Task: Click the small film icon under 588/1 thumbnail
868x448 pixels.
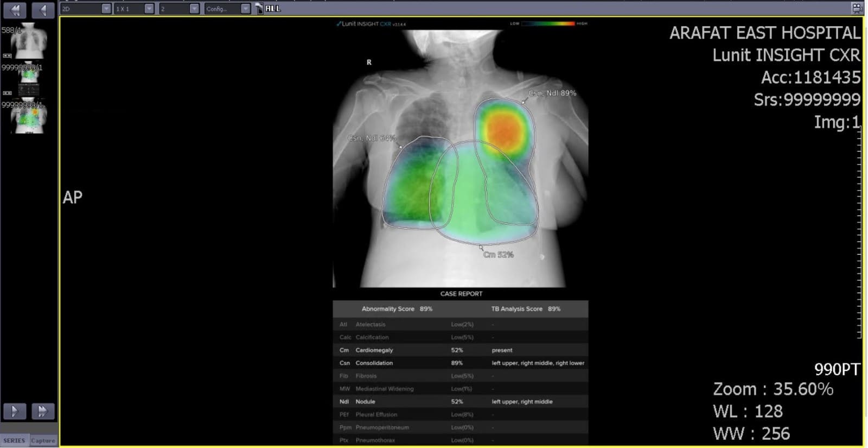Action: click(7, 55)
